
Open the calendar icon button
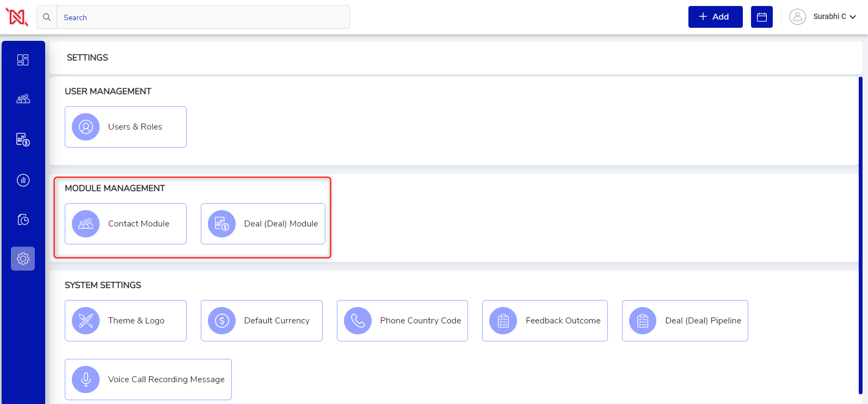click(x=761, y=17)
